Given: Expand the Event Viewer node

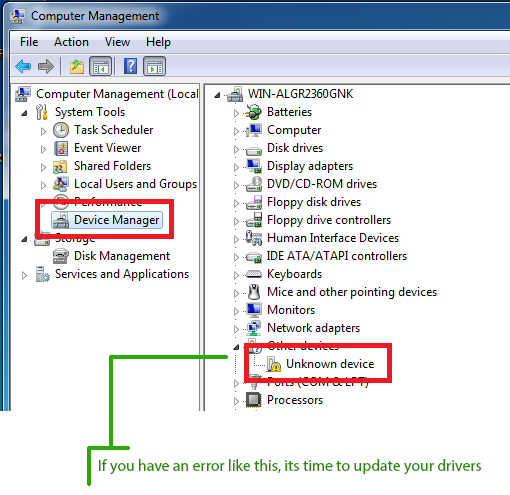Looking at the screenshot, I should (x=43, y=149).
